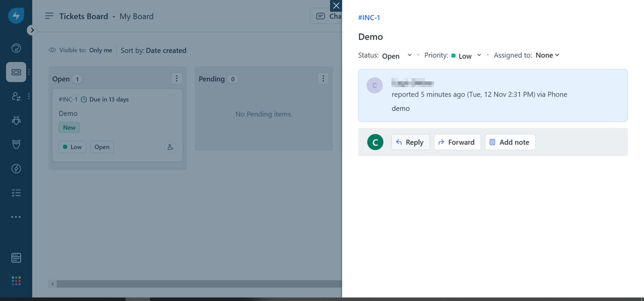Open the Assigned to None dropdown
Image resolution: width=644 pixels, height=301 pixels.
[x=547, y=55]
